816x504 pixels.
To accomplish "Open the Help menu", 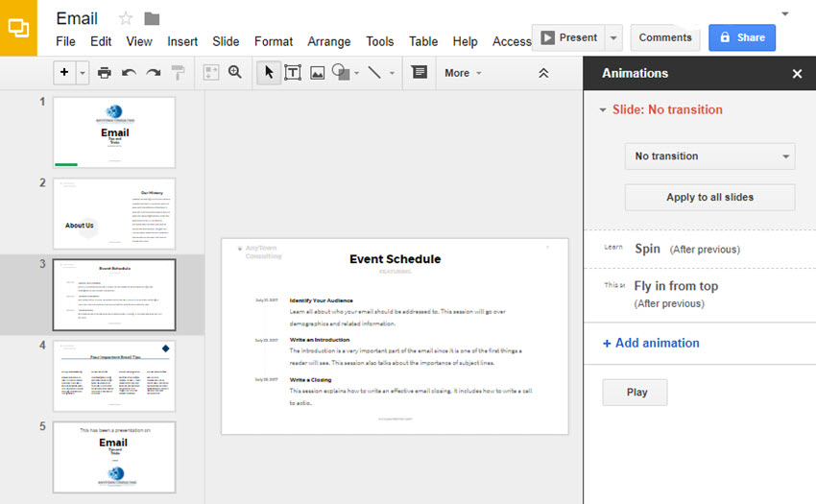I will coord(465,41).
